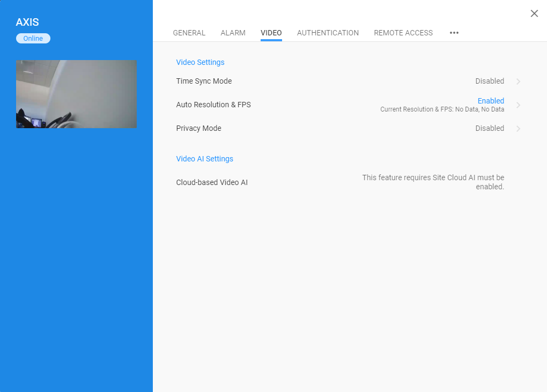Click the Site Cloud AI requirement message
Screen dimensions: 547x392
point(433,182)
